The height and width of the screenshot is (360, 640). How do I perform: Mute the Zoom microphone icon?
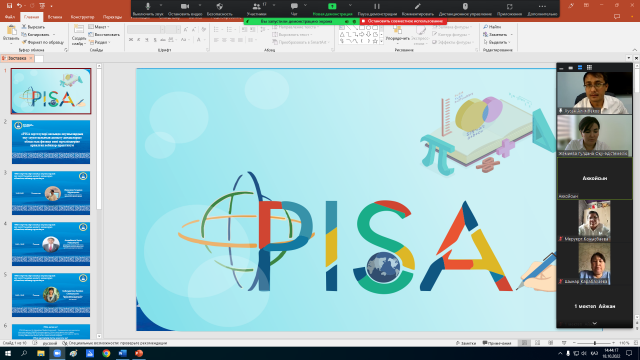click(148, 6)
